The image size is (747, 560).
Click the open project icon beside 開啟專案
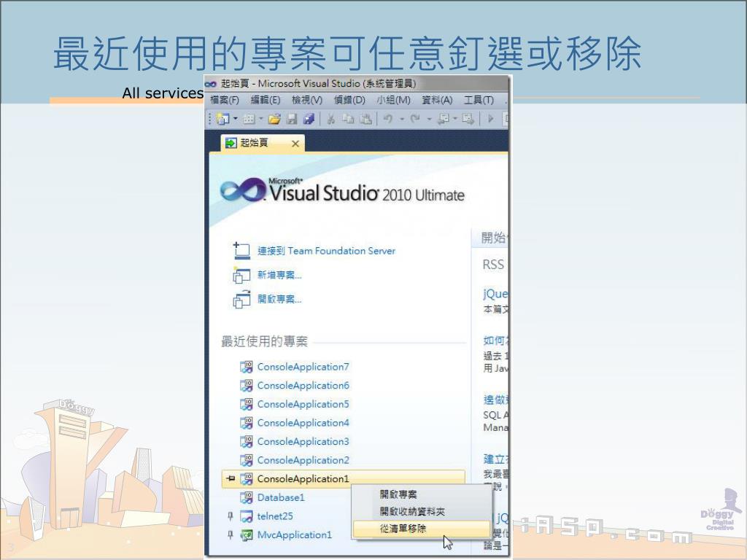(241, 299)
